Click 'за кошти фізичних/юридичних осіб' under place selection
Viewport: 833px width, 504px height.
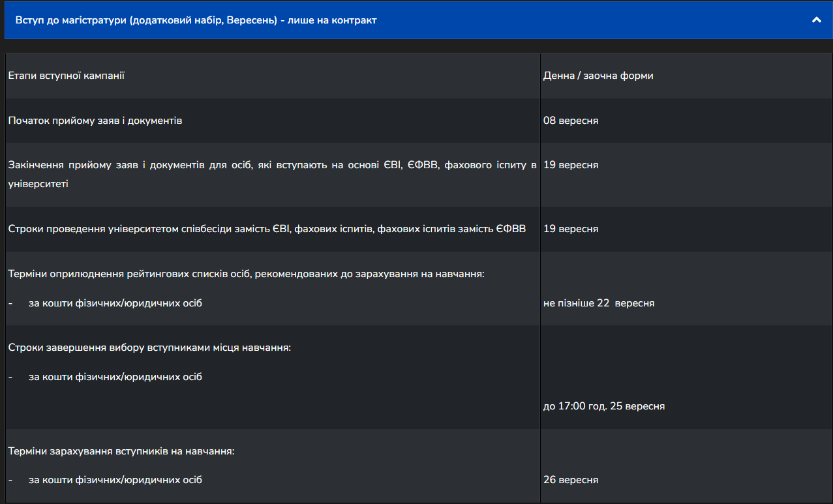115,377
